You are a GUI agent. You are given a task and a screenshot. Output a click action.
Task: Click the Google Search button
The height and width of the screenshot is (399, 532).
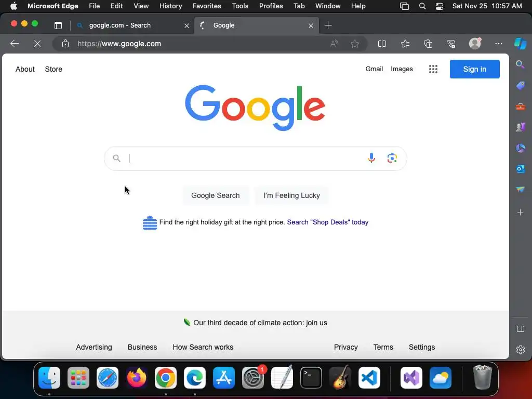pos(216,195)
